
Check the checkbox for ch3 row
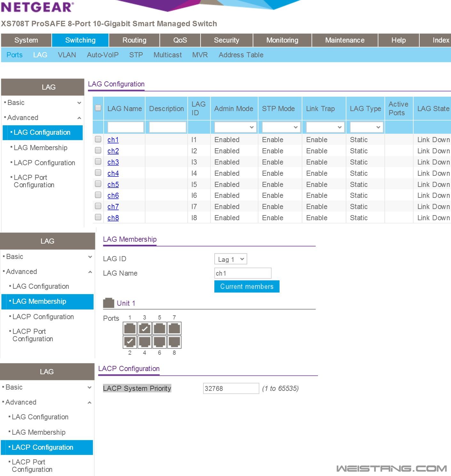point(98,162)
